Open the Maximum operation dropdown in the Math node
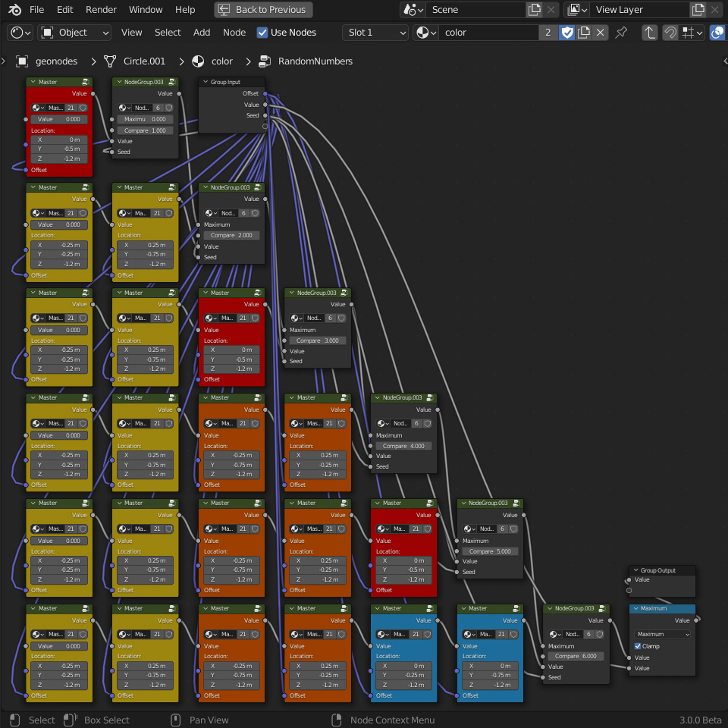The width and height of the screenshot is (728, 728). 663,634
